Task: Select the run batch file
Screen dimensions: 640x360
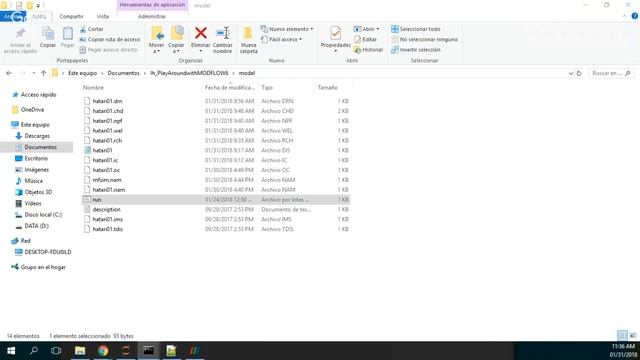Action: pyautogui.click(x=216, y=199)
